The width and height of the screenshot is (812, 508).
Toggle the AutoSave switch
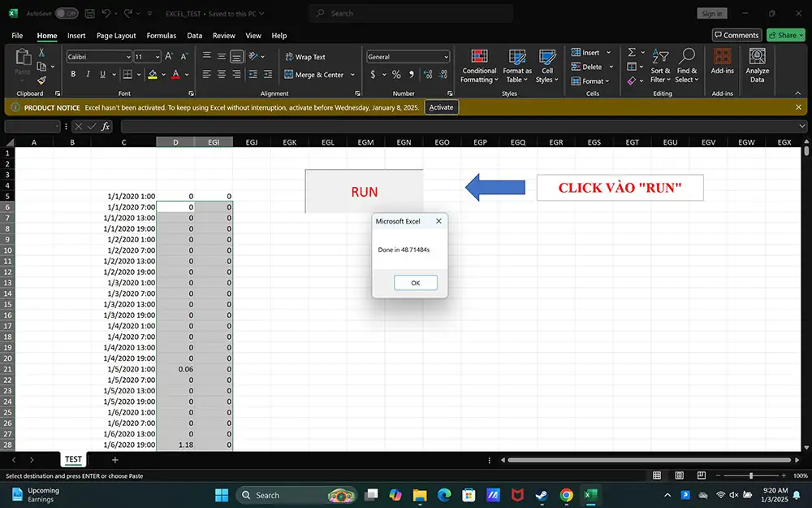pyautogui.click(x=67, y=14)
